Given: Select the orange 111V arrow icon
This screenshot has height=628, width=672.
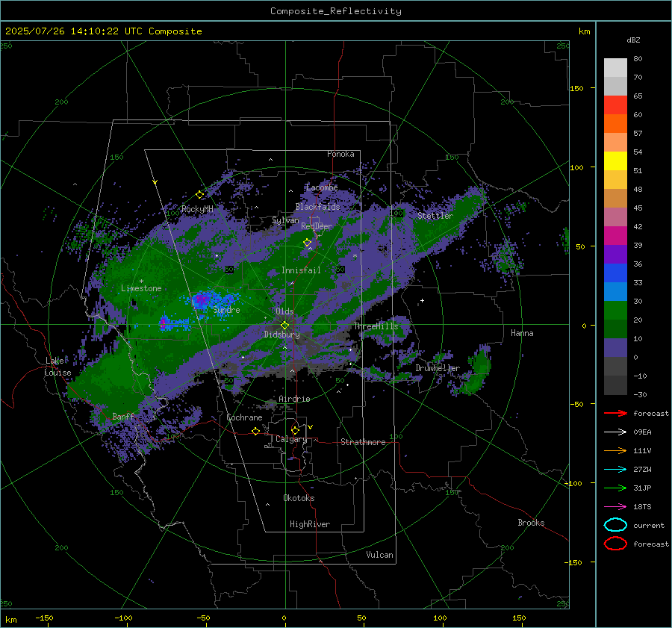Looking at the screenshot, I should click(x=615, y=450).
